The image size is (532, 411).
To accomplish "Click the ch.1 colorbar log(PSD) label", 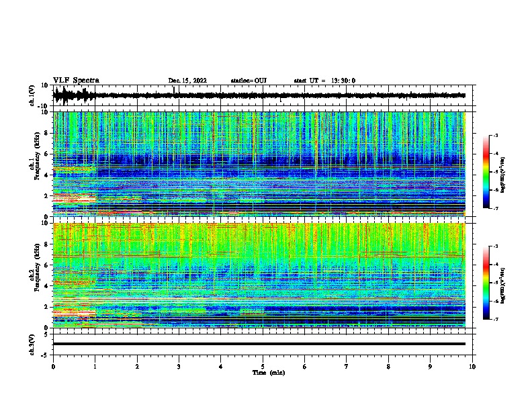I will 503,175.
